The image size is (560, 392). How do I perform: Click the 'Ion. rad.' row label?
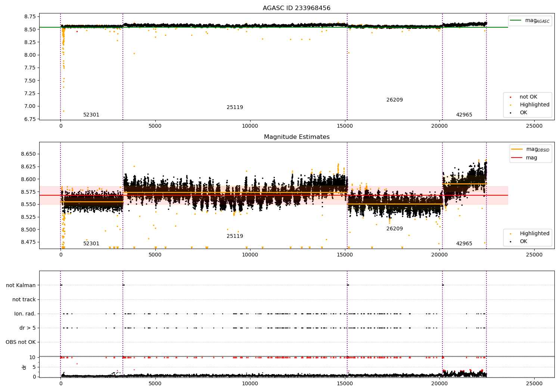tap(25, 314)
